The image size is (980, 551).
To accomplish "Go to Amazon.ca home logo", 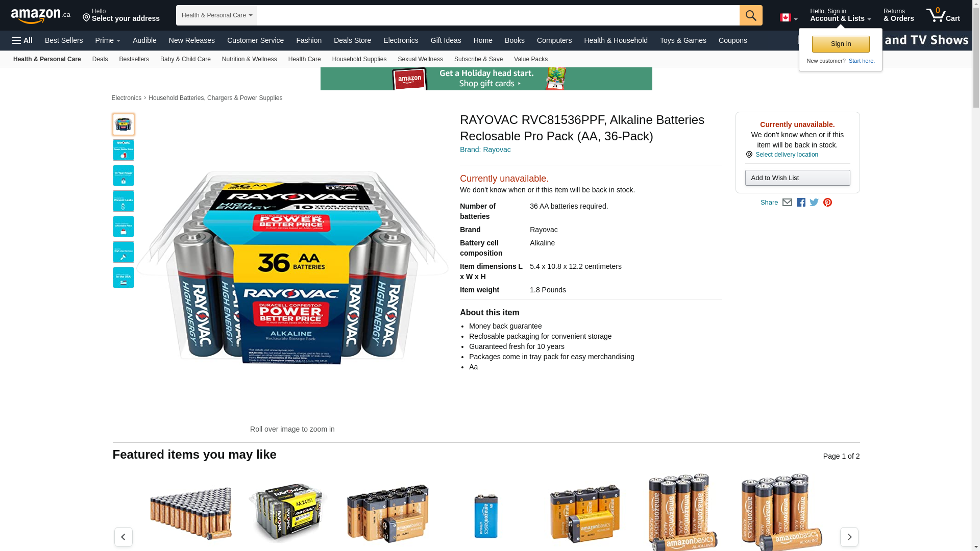I will coord(41,15).
